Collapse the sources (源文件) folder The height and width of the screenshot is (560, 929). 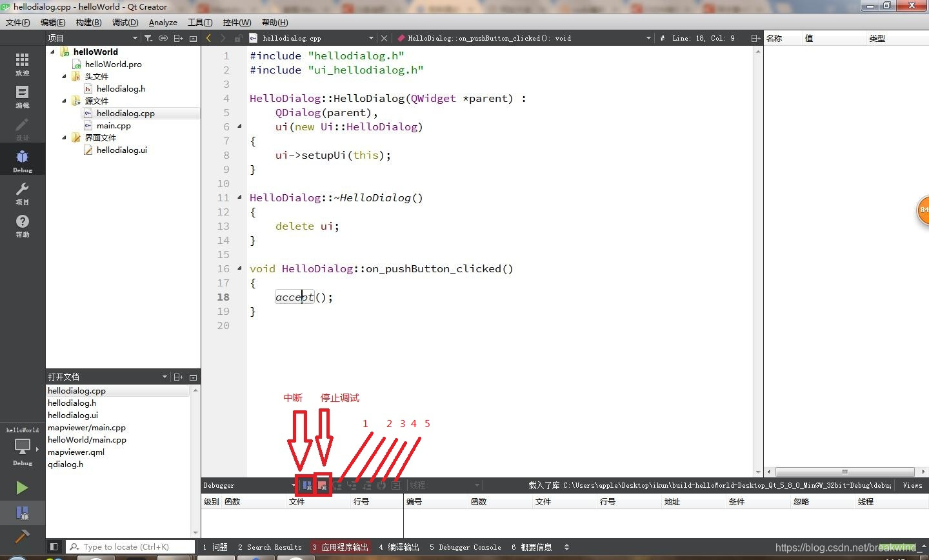coord(65,101)
